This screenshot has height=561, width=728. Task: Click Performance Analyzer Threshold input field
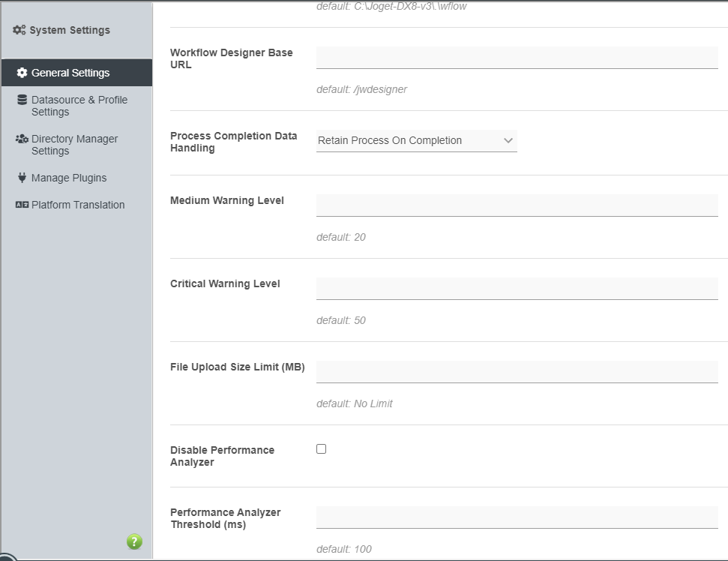tap(517, 517)
